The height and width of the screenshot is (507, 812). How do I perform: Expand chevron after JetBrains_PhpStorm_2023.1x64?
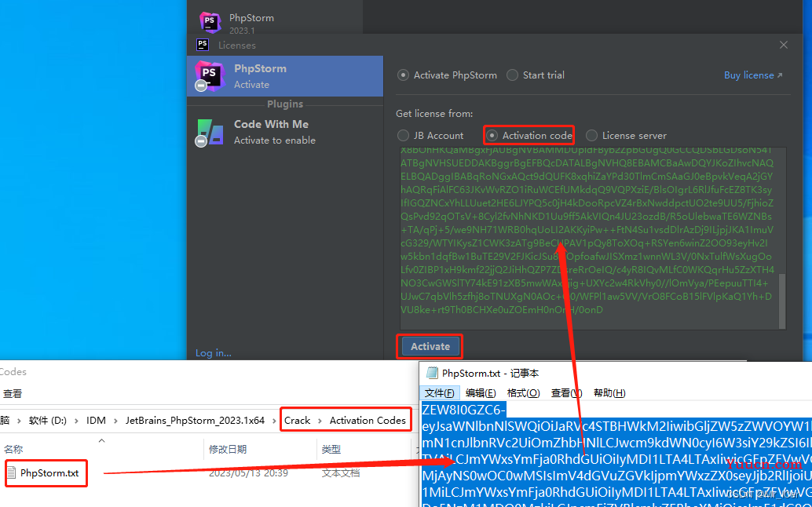point(275,420)
